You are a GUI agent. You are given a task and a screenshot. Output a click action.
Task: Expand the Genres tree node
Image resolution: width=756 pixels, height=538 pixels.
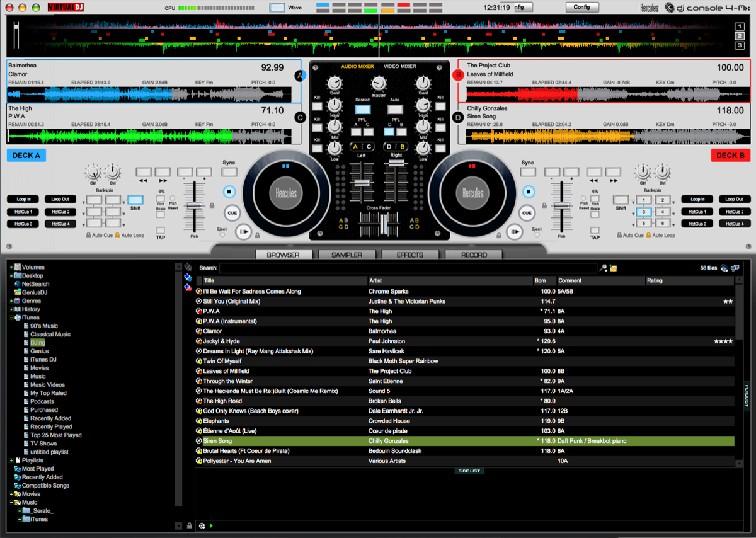click(11, 300)
